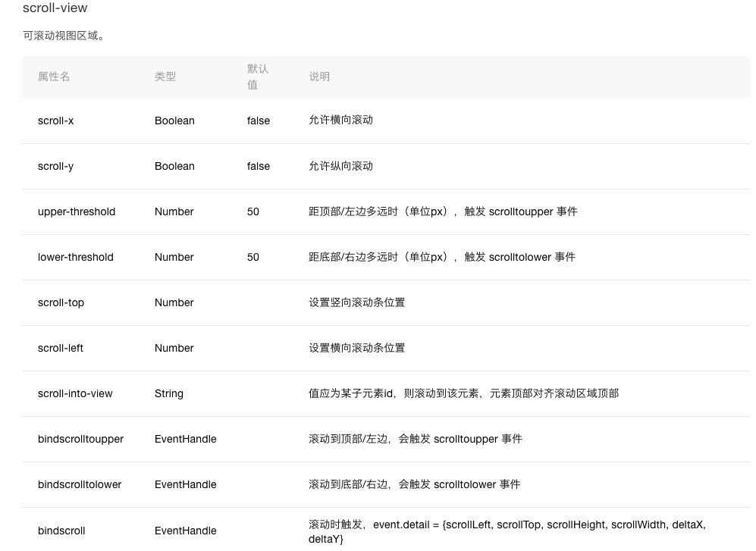
Task: Select the scroll-y property name
Action: 56,166
